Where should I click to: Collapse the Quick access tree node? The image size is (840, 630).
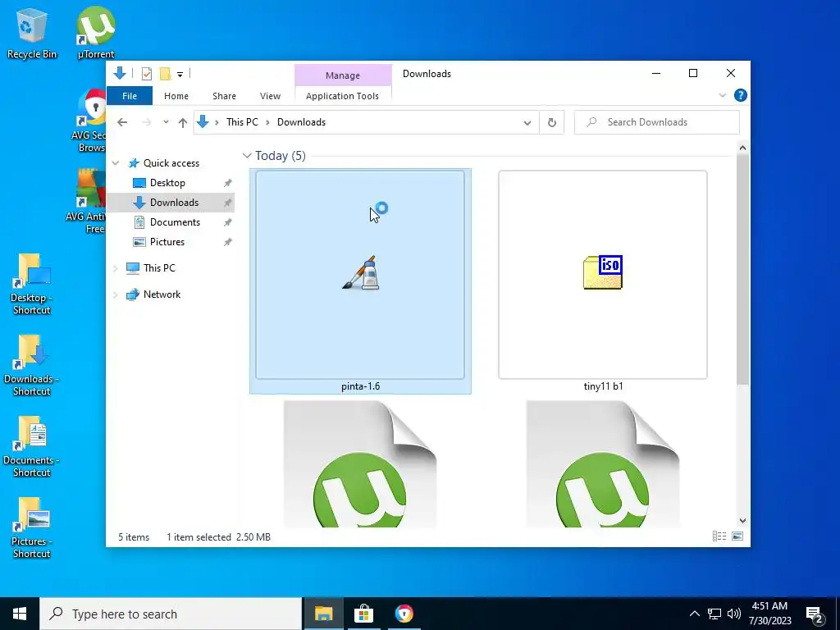click(116, 163)
